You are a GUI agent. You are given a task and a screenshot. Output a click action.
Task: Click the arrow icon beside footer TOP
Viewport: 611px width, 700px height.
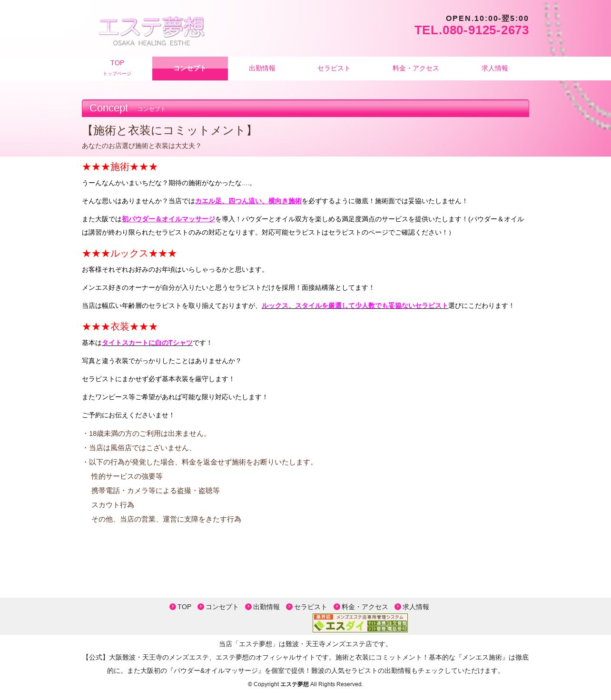[173, 607]
